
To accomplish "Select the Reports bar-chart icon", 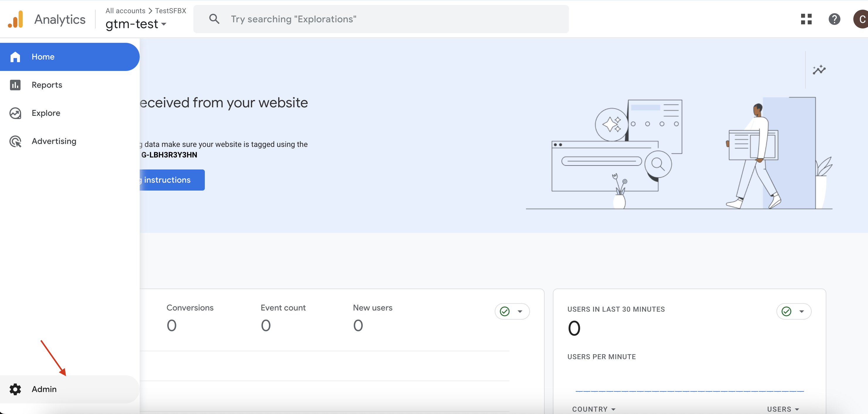I will tap(15, 85).
